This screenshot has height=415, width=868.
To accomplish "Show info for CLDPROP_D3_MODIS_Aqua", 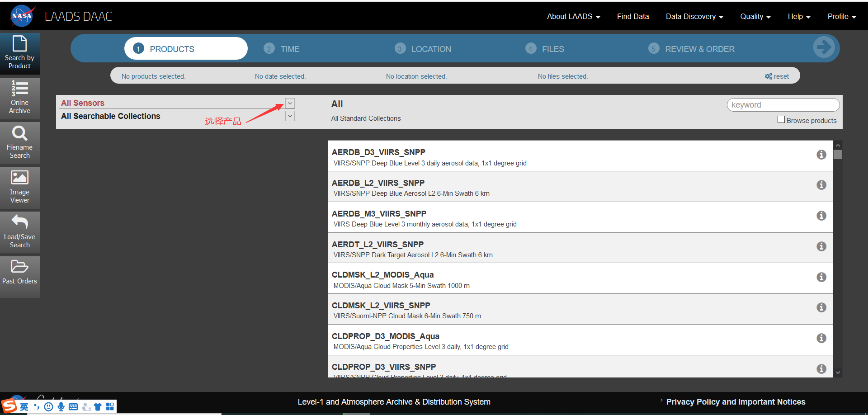I will 821,338.
